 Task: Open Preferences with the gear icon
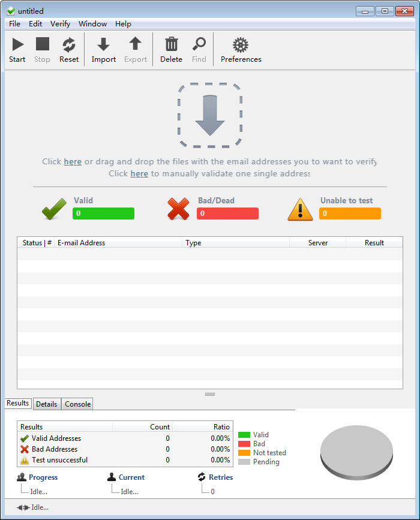point(241,45)
